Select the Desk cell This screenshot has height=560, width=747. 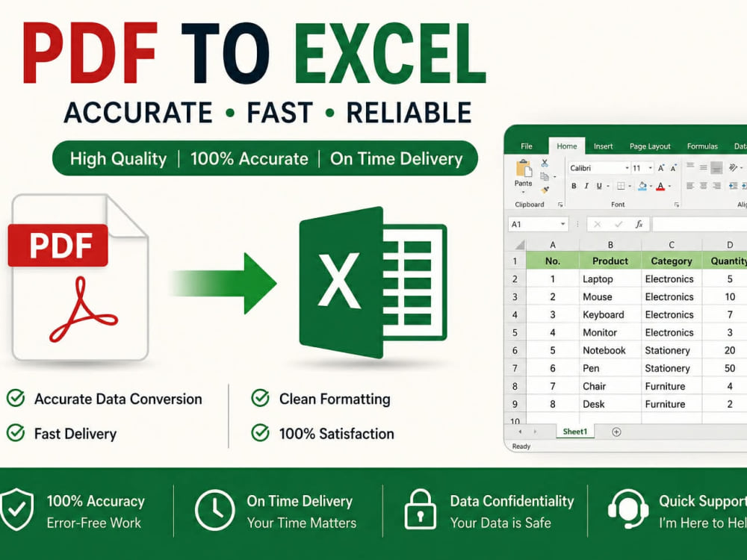610,404
